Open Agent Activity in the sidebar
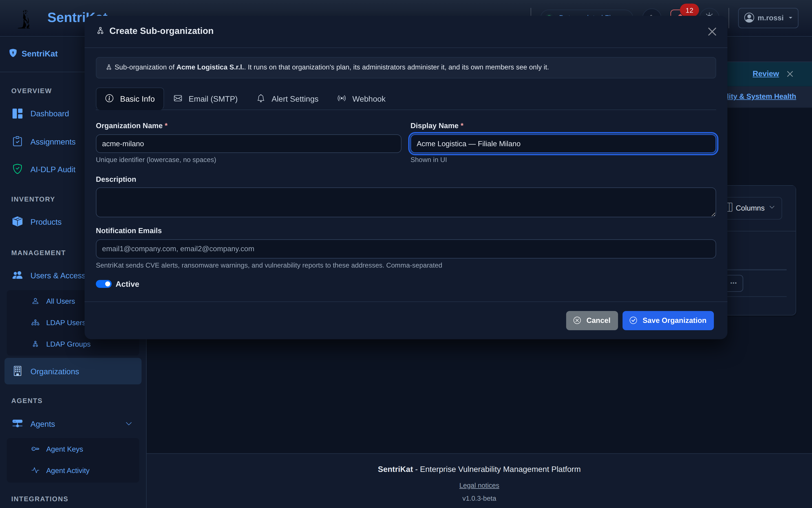This screenshot has width=812, height=508. (x=61, y=470)
